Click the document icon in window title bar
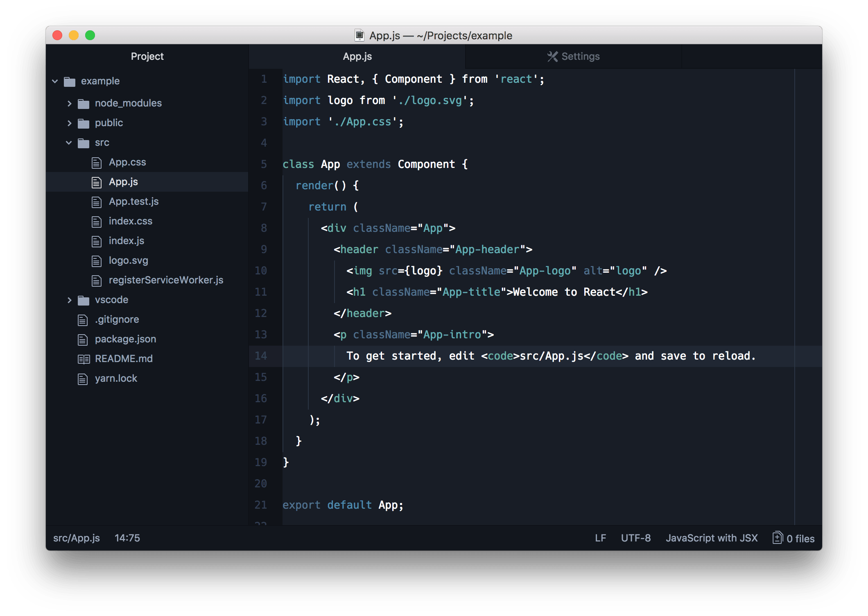This screenshot has height=616, width=868. pyautogui.click(x=359, y=36)
